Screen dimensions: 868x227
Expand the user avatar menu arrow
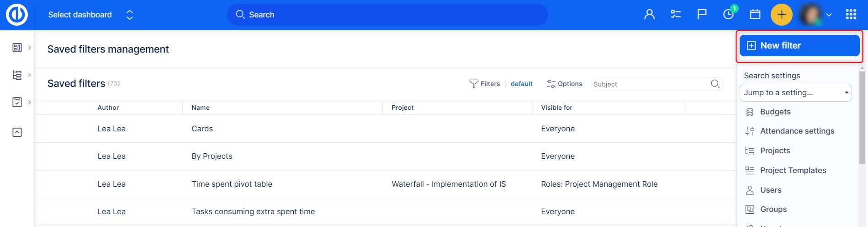click(829, 15)
